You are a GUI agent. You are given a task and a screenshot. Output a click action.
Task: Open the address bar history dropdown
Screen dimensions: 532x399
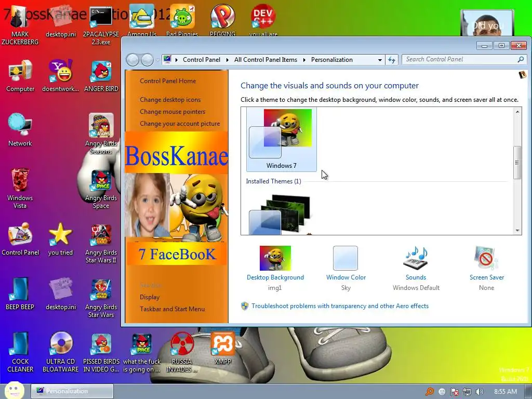point(380,60)
